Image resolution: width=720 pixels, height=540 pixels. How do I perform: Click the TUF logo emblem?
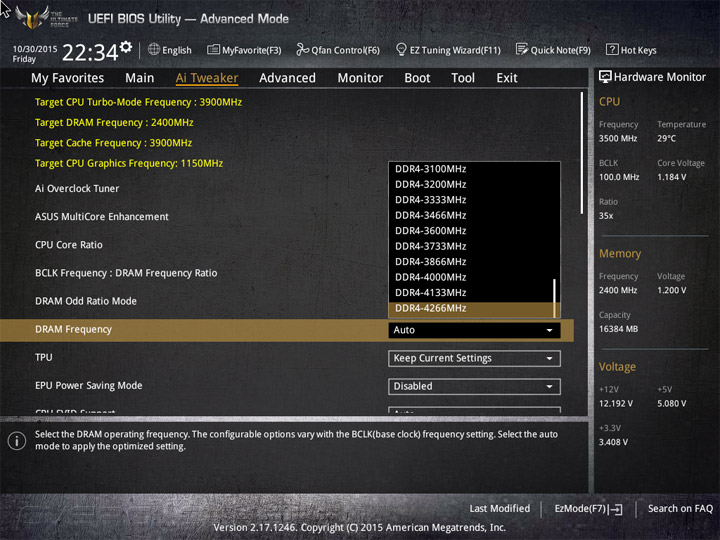(32, 17)
